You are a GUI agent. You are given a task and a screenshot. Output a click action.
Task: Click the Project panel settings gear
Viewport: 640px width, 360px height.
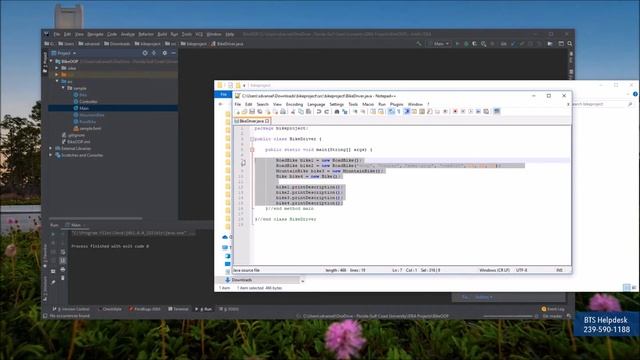(x=164, y=53)
